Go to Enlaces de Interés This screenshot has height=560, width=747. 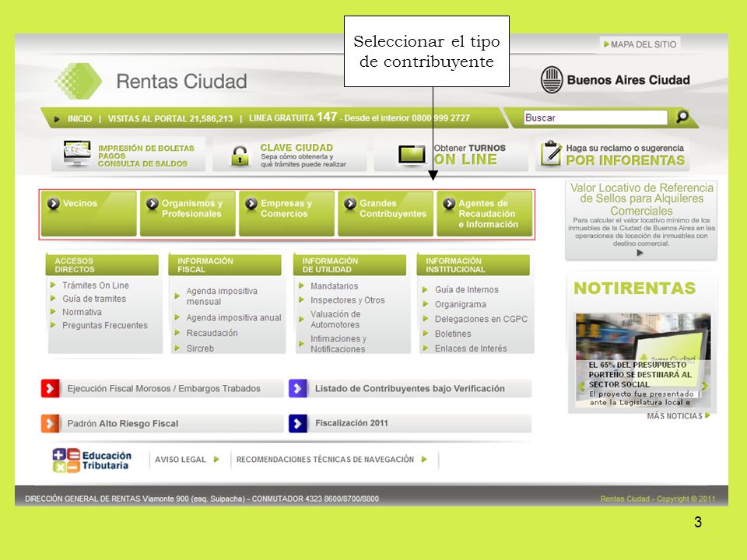pyautogui.click(x=471, y=348)
